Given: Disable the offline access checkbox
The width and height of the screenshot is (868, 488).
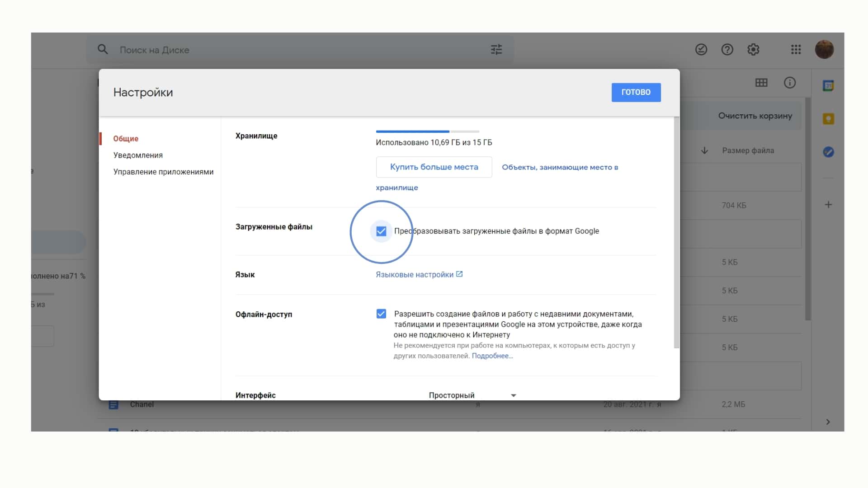Looking at the screenshot, I should (x=381, y=314).
